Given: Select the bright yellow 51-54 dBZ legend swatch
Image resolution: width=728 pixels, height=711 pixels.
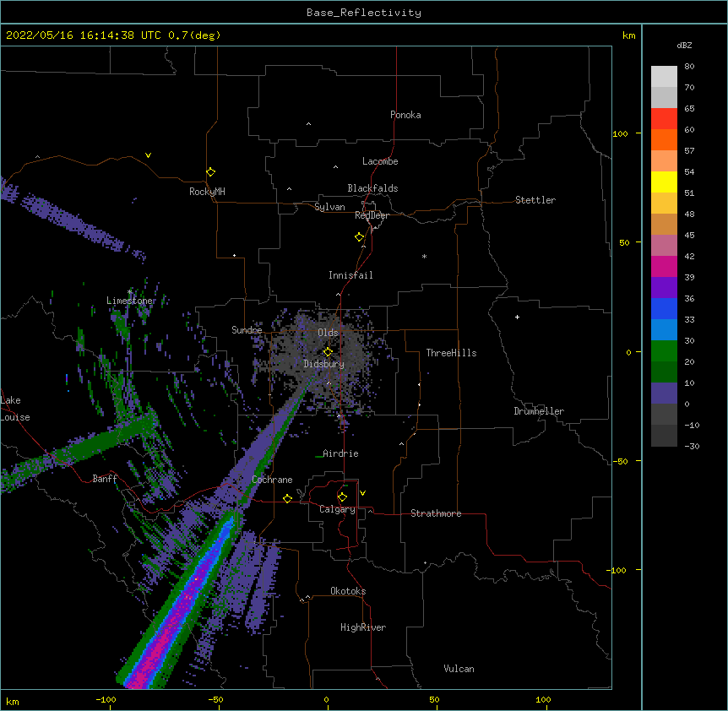Looking at the screenshot, I should [664, 182].
